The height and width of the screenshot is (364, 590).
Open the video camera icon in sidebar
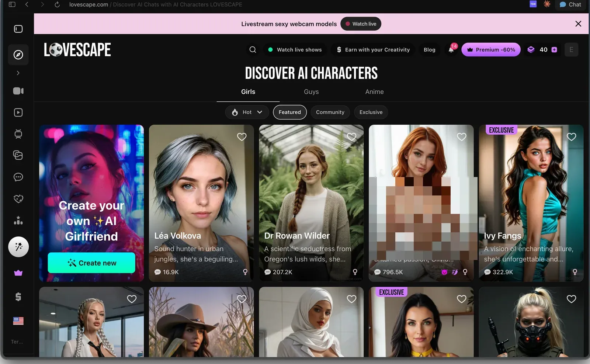click(x=18, y=91)
